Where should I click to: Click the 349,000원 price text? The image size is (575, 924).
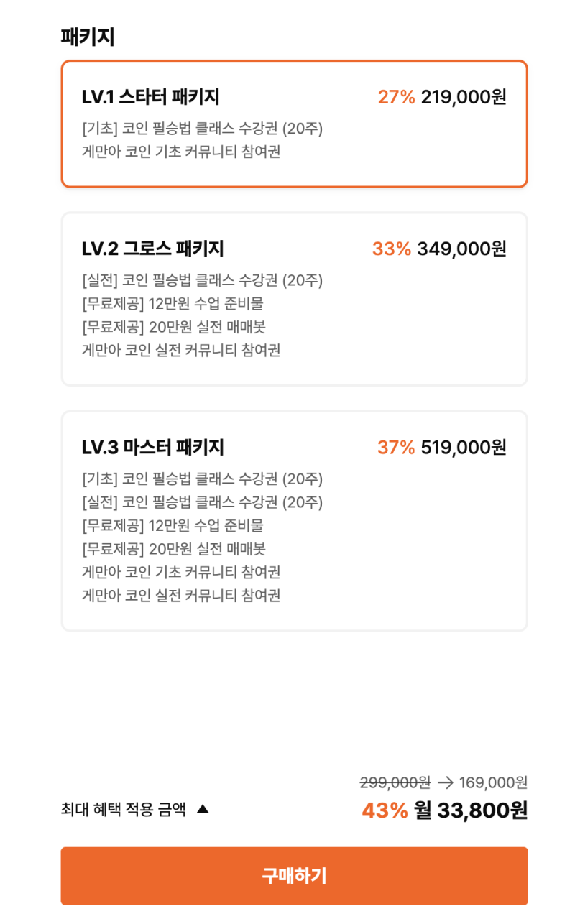pyautogui.click(x=463, y=249)
